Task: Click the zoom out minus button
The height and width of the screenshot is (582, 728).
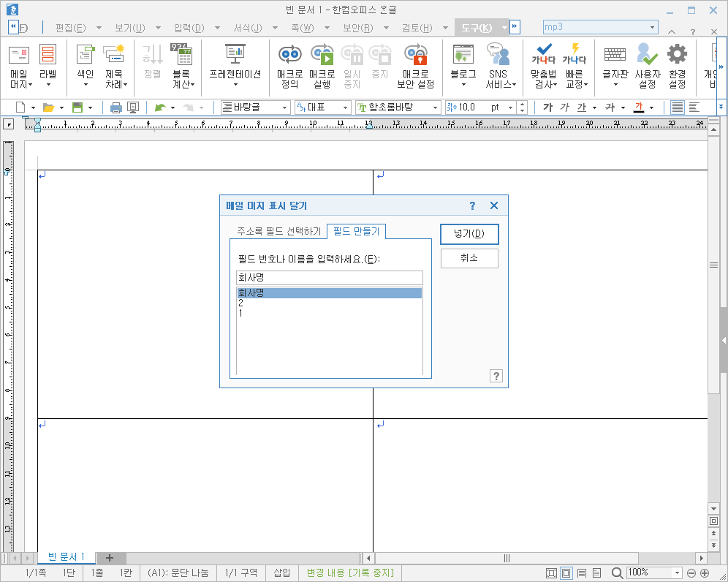Action: pos(691,573)
